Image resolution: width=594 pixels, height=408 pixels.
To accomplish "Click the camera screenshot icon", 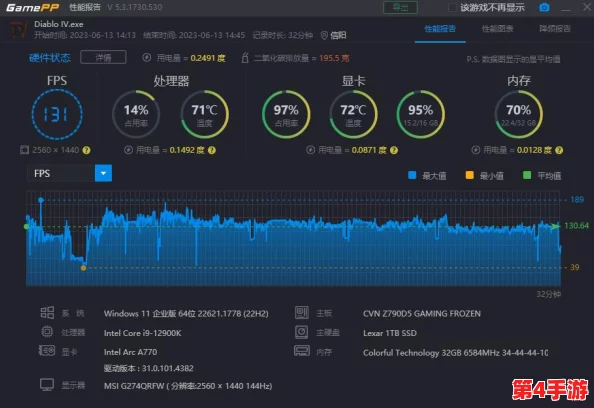I will [x=544, y=7].
